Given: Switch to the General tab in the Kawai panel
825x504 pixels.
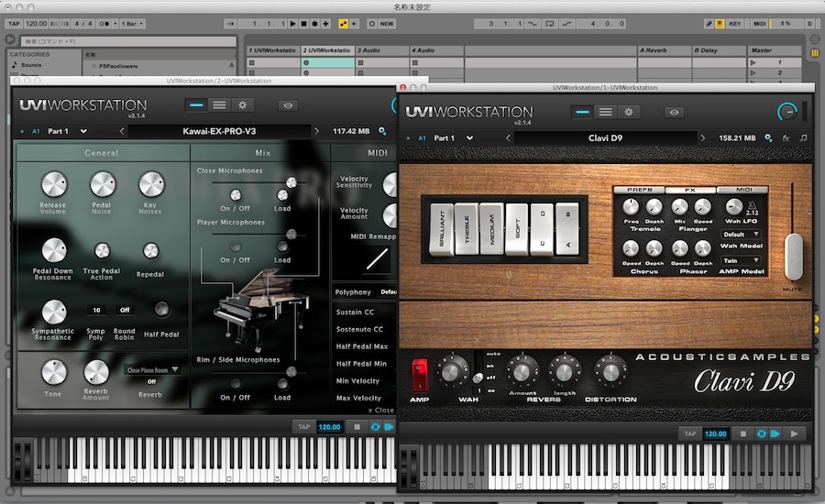Looking at the screenshot, I should pyautogui.click(x=102, y=152).
